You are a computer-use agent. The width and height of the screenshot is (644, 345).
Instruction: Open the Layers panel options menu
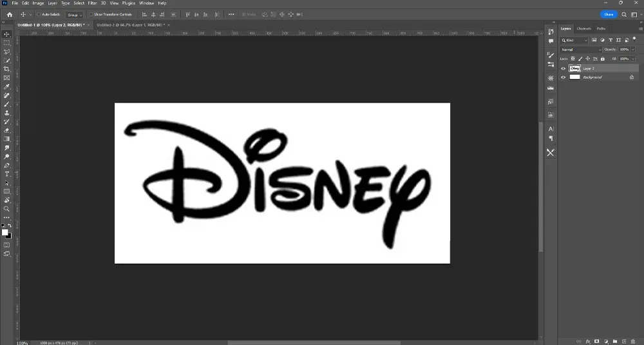tap(640, 29)
